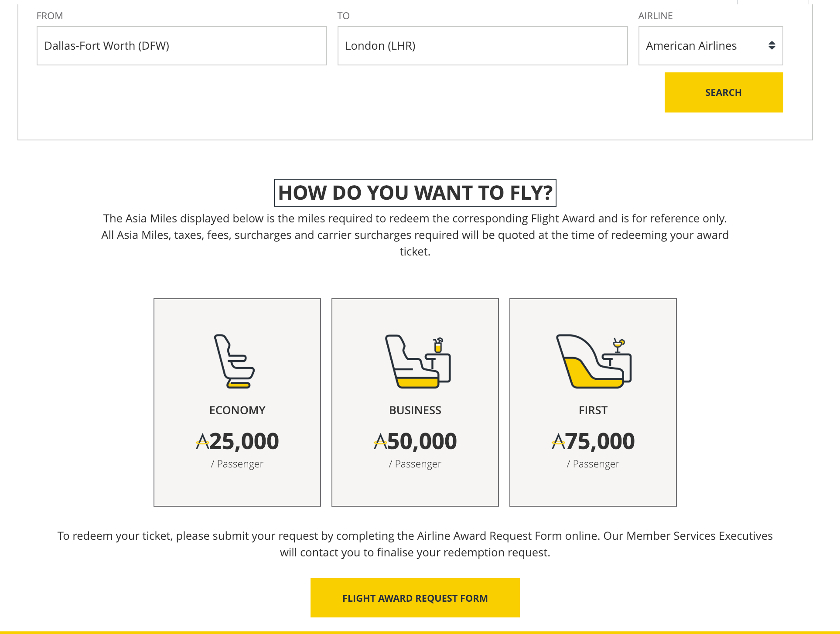The height and width of the screenshot is (634, 840).
Task: Click the TO field with London (LHR)
Action: [482, 46]
